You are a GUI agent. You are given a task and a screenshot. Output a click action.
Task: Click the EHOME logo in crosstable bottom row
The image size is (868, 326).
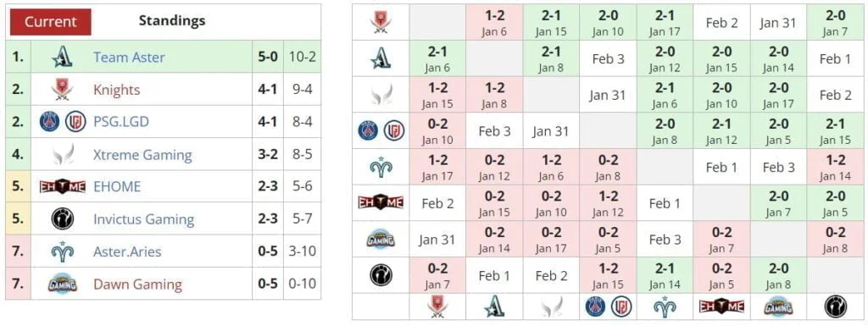[721, 307]
